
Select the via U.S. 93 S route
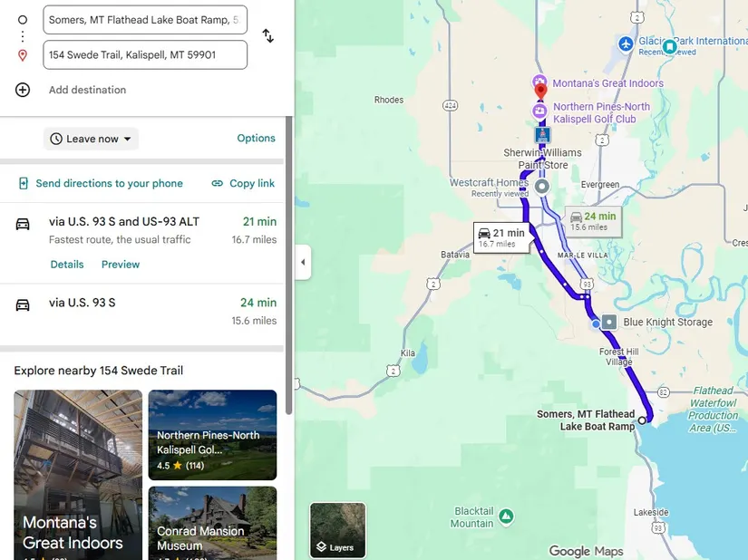pos(141,312)
